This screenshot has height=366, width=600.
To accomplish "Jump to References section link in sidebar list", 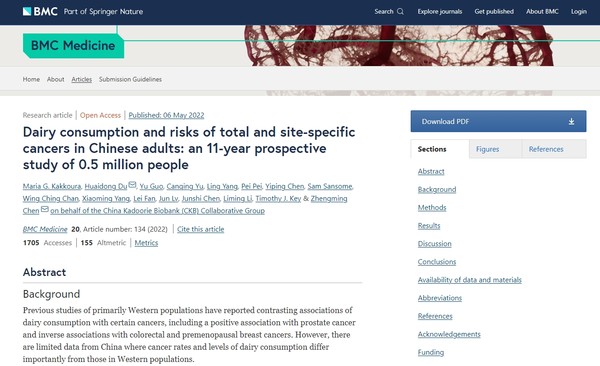I will tap(435, 316).
